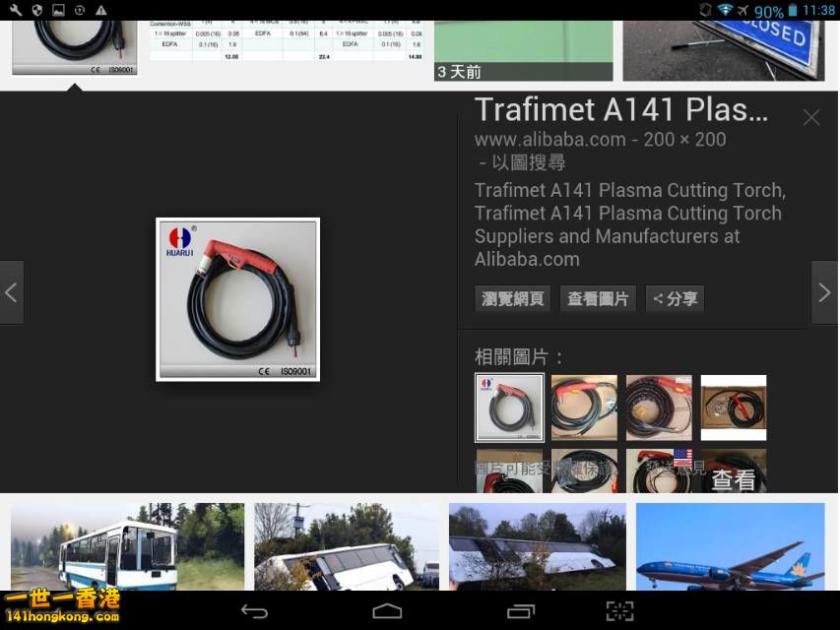Tap the Trafimet A141 Plasma Cutting Torch description

pos(630,224)
